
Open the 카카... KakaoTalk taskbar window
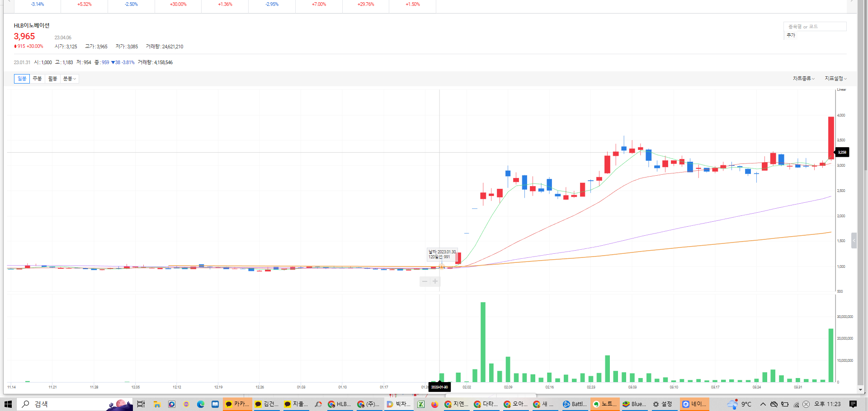pos(237,404)
